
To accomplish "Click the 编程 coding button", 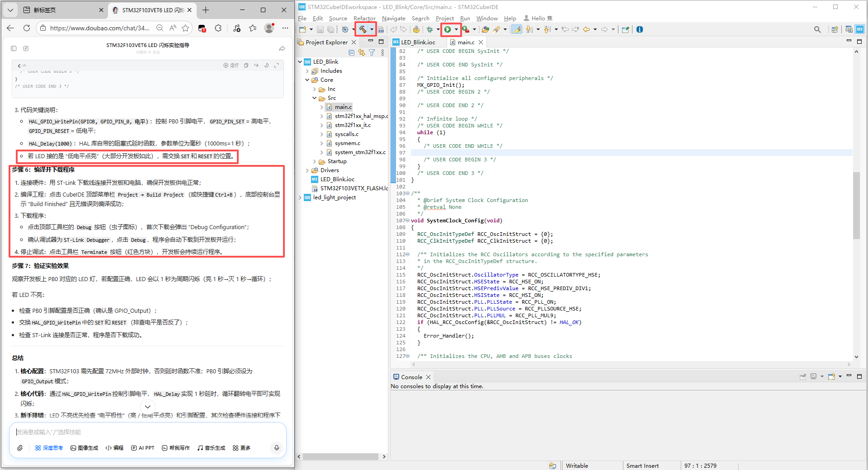I will click(114, 448).
